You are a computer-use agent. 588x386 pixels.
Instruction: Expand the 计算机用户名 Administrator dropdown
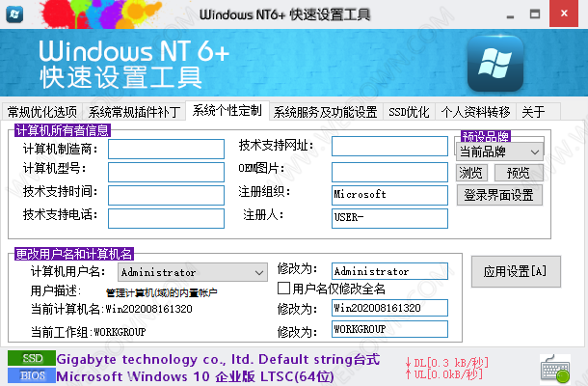tap(193, 272)
